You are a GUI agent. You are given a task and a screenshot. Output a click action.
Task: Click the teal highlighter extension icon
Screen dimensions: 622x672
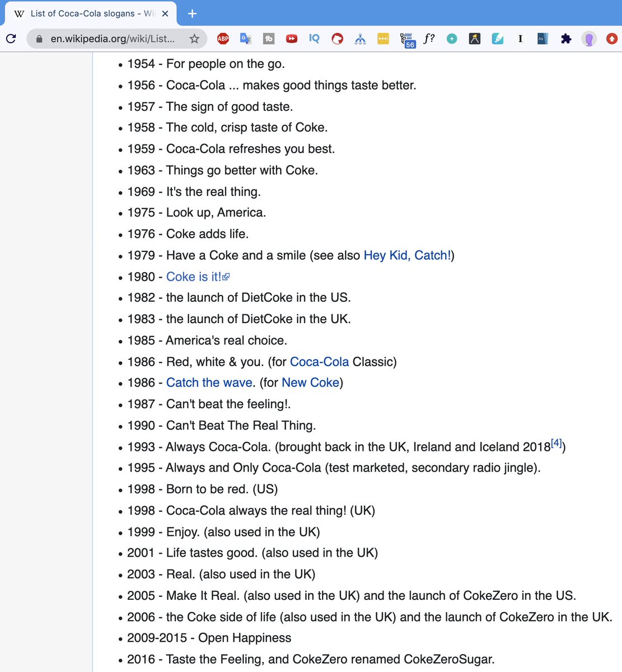tap(498, 39)
